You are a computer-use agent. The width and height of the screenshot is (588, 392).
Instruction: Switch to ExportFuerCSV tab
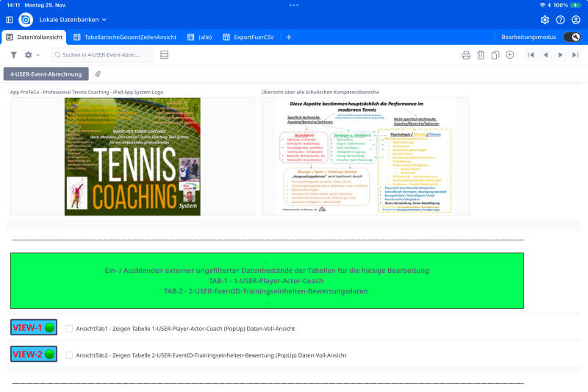248,37
